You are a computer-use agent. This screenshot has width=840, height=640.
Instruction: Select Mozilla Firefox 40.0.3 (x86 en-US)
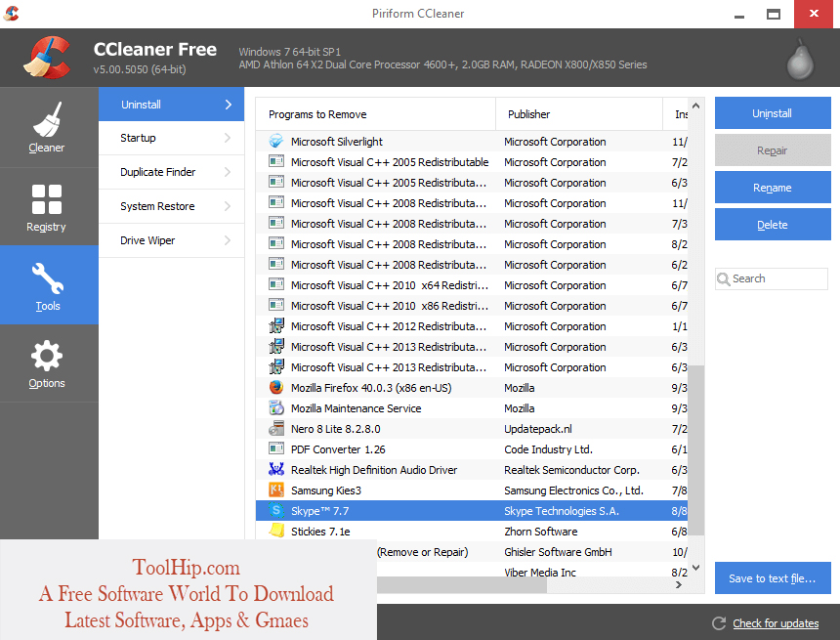[x=472, y=388]
